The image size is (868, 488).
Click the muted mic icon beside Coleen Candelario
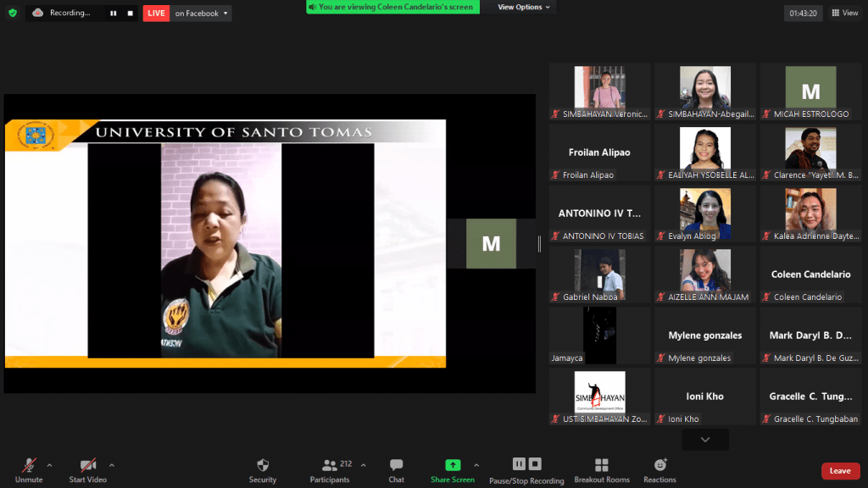coord(766,297)
